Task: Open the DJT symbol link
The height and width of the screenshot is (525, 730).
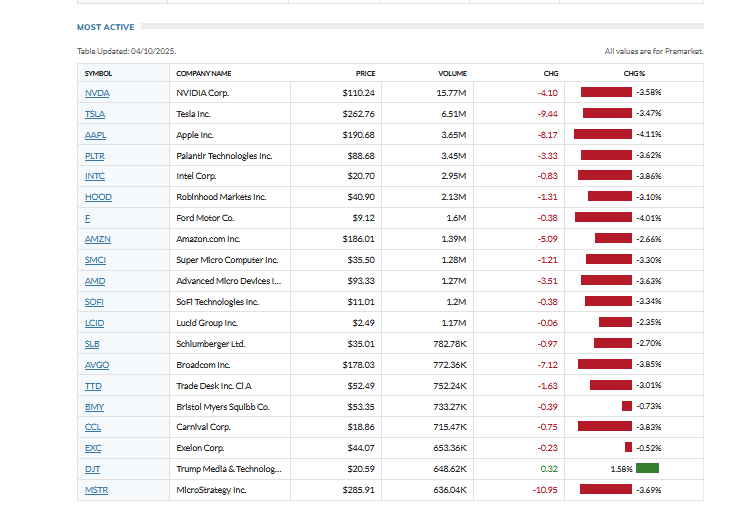Action: (93, 469)
